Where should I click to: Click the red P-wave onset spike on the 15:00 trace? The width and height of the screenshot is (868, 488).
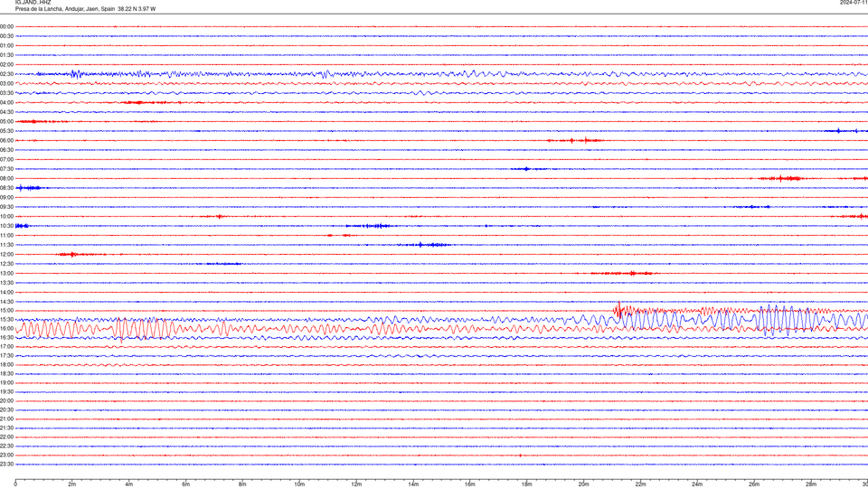pos(618,309)
